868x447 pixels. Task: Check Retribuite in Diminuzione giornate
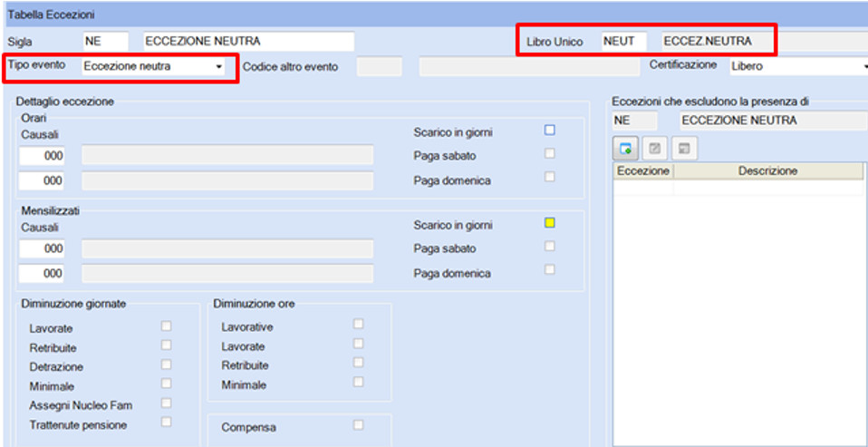(x=166, y=345)
